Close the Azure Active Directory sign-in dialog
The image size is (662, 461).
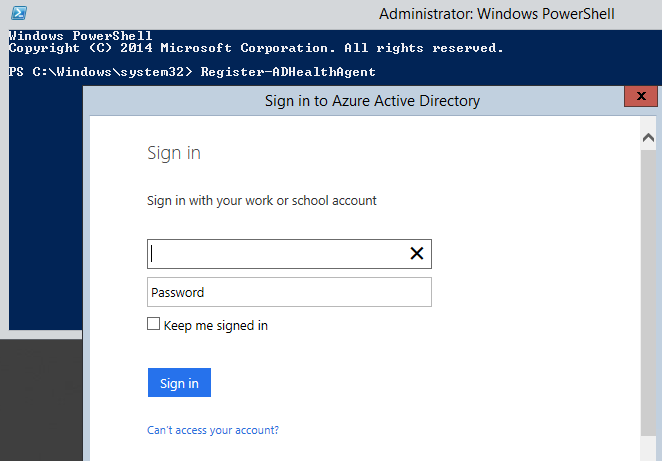639,97
